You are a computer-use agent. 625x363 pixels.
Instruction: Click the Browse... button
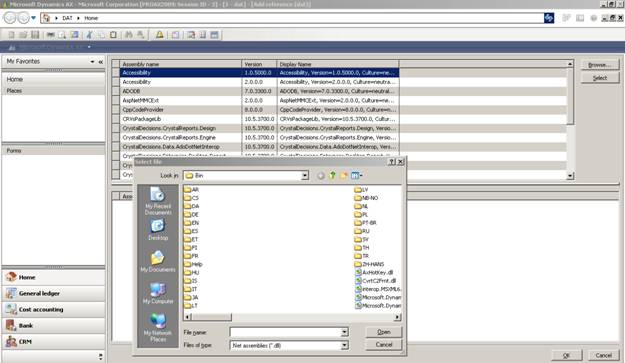599,65
